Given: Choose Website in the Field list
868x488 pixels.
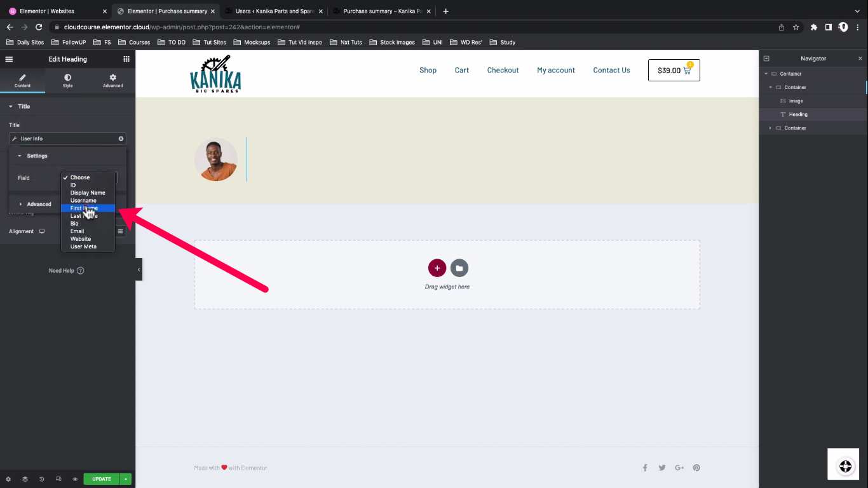Looking at the screenshot, I should pos(88,239).
